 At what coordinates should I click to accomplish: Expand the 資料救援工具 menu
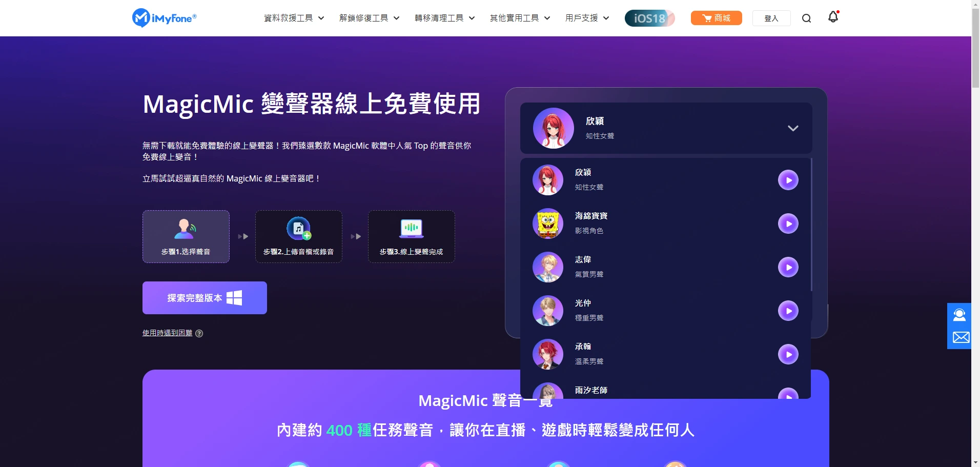pos(294,18)
